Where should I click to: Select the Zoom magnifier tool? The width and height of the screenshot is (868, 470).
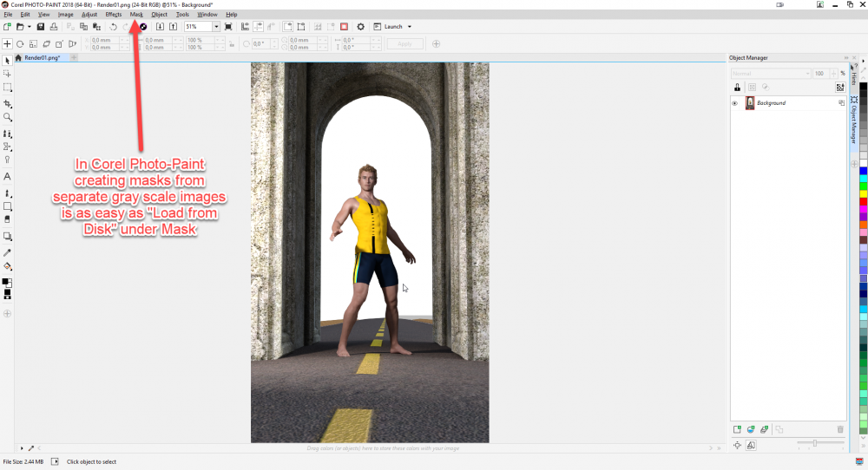[8, 116]
